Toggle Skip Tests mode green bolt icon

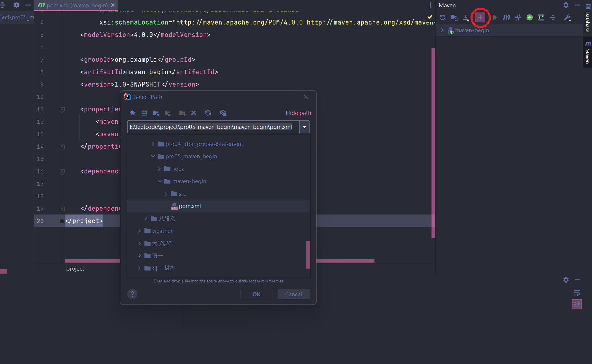point(530,17)
